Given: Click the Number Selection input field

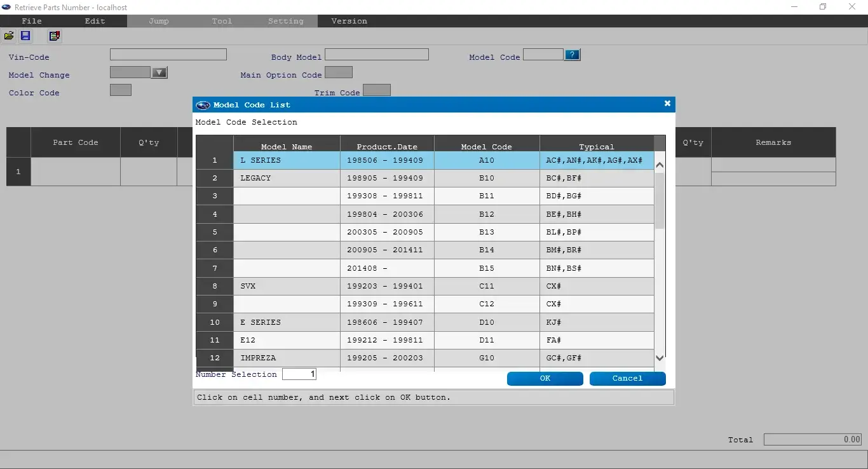Looking at the screenshot, I should (x=299, y=374).
